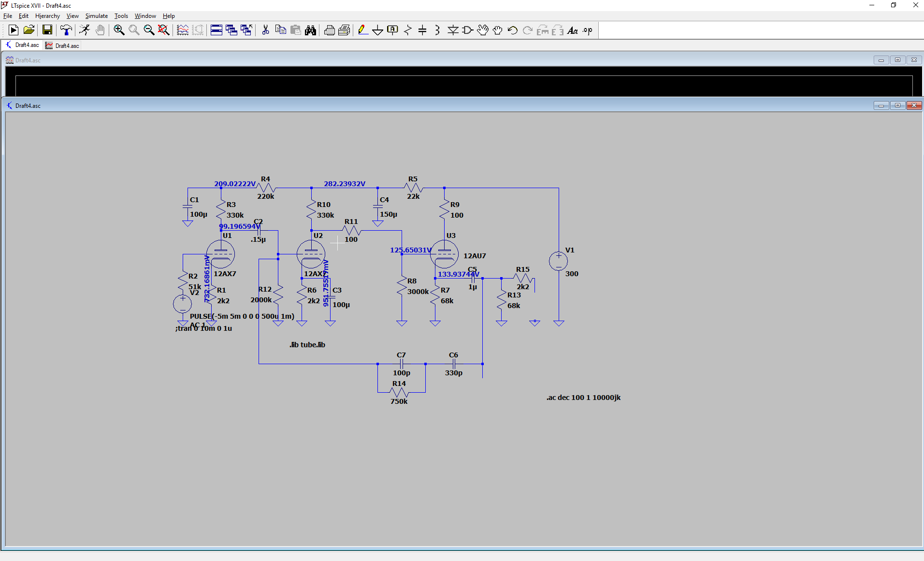Click the Redo arrow icon
Viewport: 924px width, 561px height.
click(528, 30)
